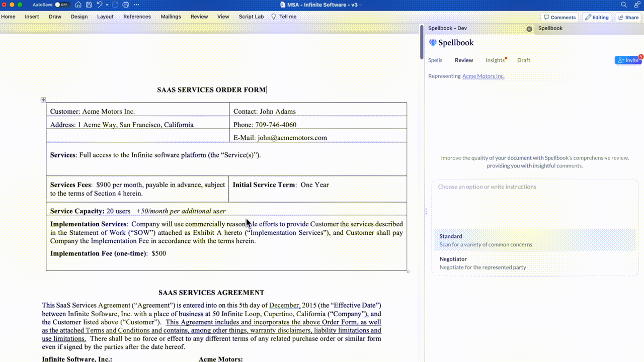Click the Search magnifier icon
This screenshot has height=362, width=644.
pyautogui.click(x=624, y=5)
